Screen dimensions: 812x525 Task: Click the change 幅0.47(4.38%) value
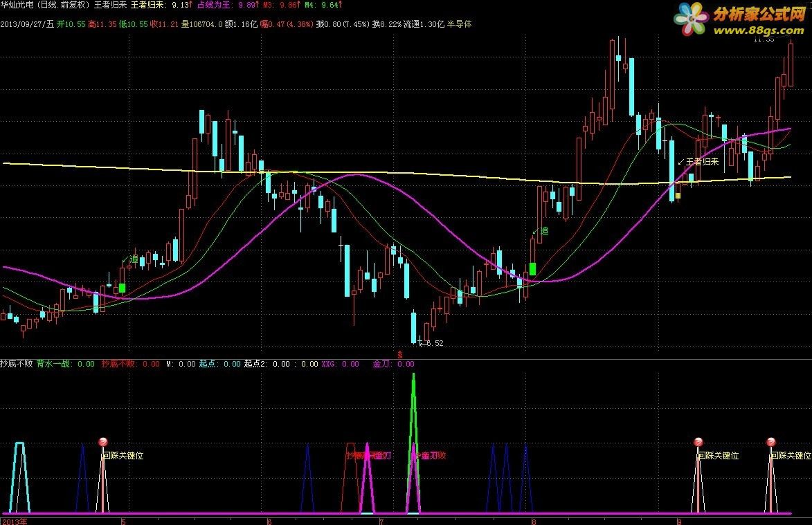[287, 24]
